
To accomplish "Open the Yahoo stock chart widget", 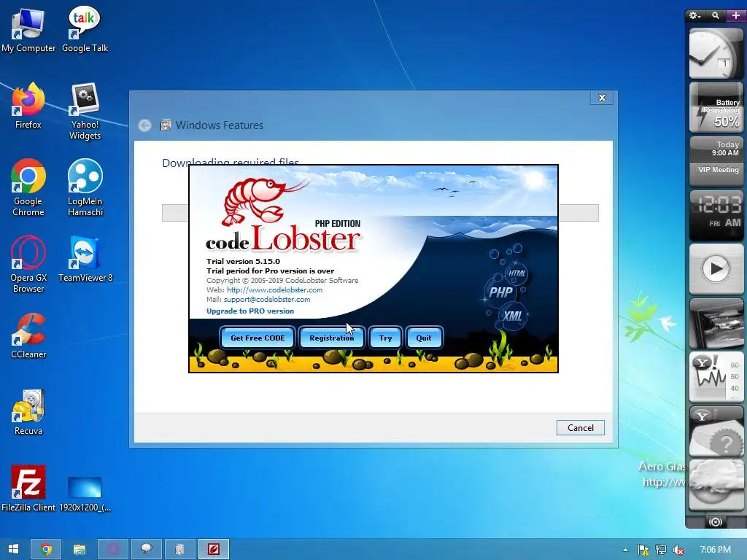I will click(716, 377).
